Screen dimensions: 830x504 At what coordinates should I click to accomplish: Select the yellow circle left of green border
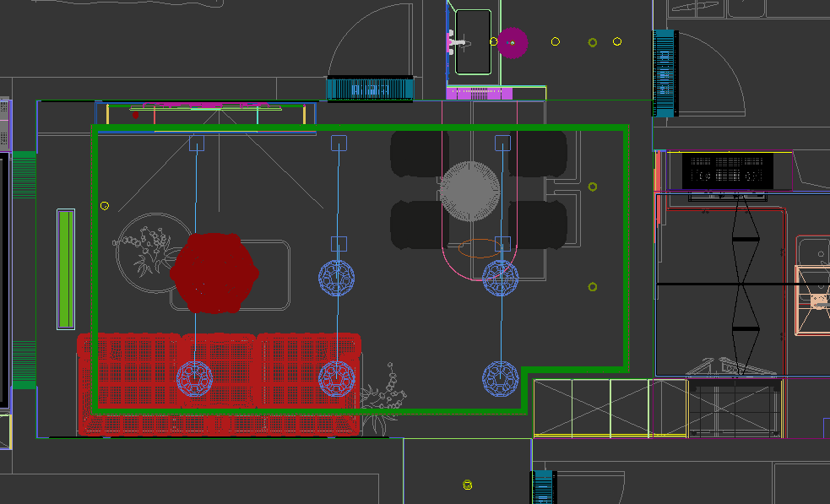pyautogui.click(x=105, y=205)
